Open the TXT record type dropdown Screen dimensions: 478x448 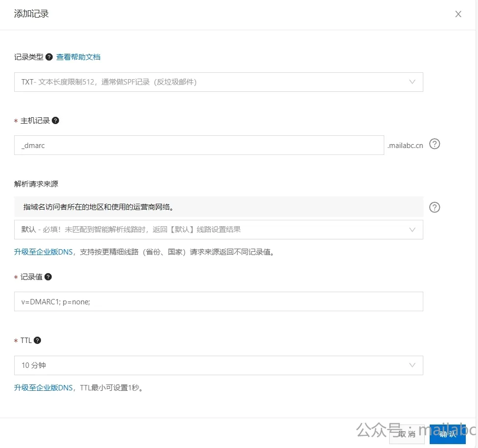(219, 82)
